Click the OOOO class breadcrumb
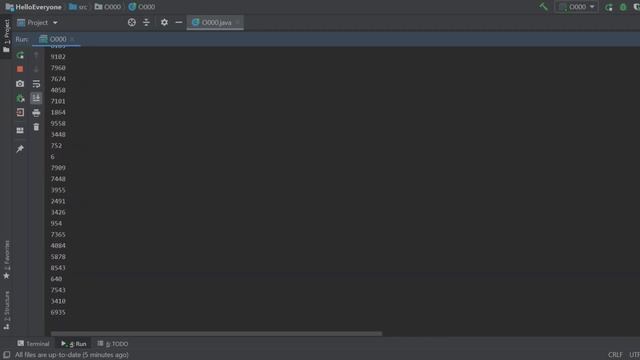The image size is (640, 360). click(x=142, y=7)
